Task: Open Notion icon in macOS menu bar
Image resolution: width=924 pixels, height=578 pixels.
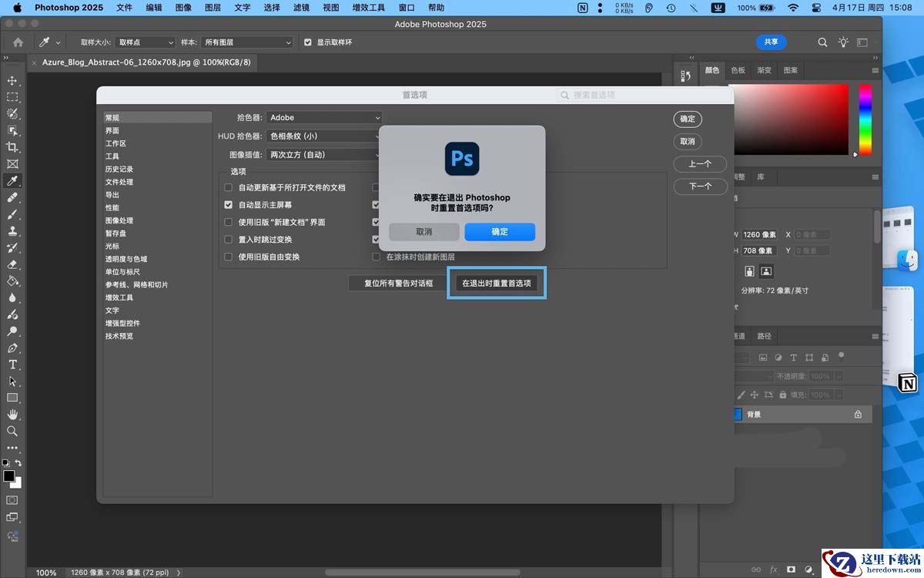Action: pyautogui.click(x=583, y=8)
